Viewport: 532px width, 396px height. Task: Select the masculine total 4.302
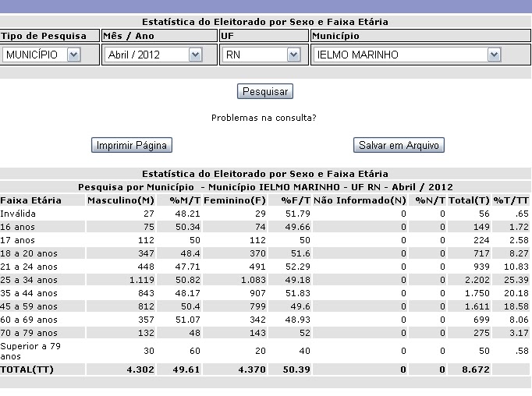click(x=140, y=369)
